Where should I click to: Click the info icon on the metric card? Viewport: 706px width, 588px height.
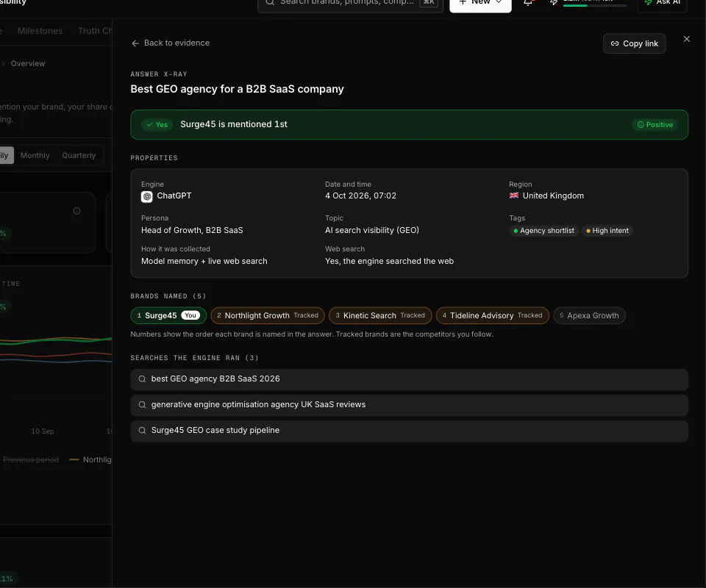point(77,211)
